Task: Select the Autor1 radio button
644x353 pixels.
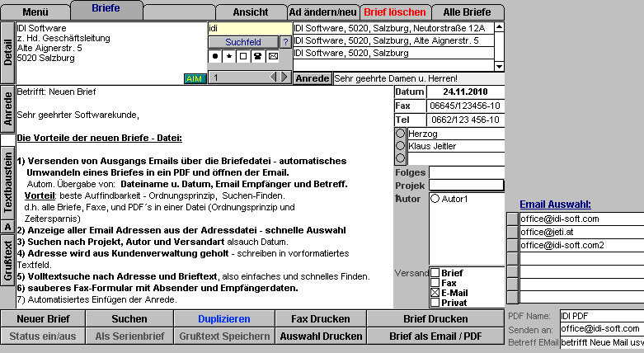Action: (435, 199)
